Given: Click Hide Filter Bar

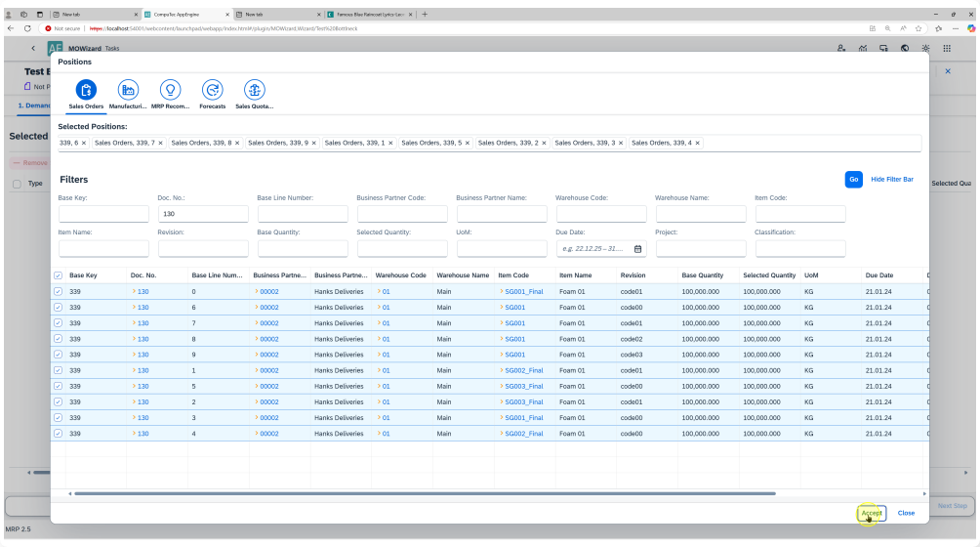Looking at the screenshot, I should pos(892,180).
